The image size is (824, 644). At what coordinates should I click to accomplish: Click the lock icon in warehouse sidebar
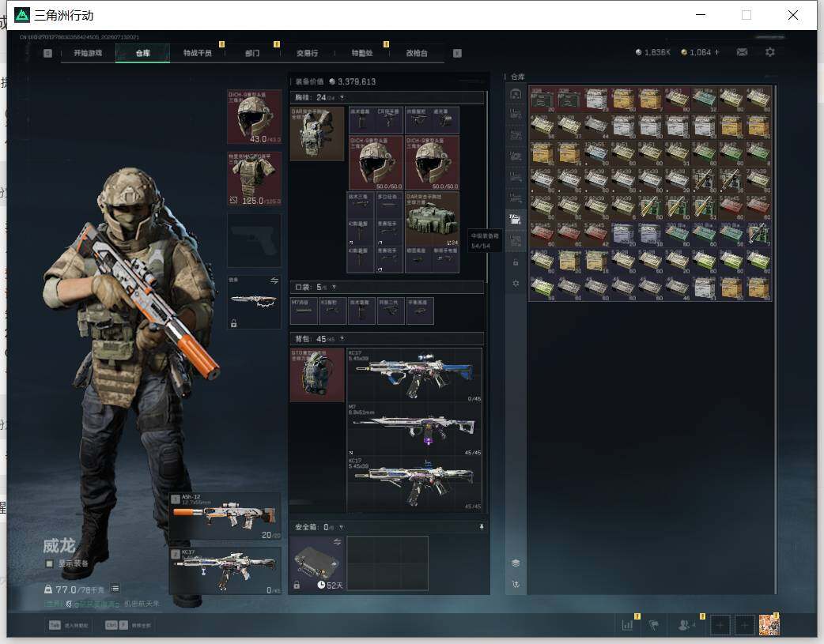[516, 262]
